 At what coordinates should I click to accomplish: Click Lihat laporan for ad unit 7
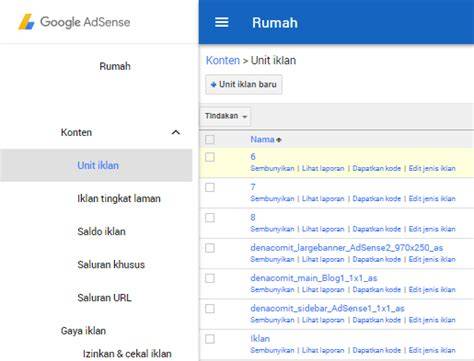[323, 199]
